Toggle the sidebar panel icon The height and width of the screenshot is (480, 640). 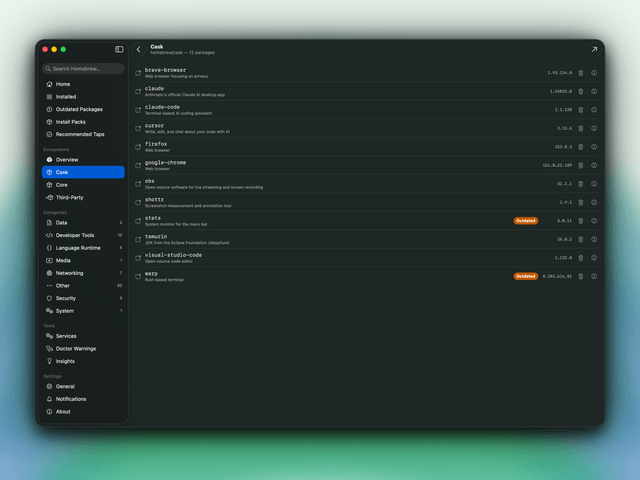coord(119,49)
